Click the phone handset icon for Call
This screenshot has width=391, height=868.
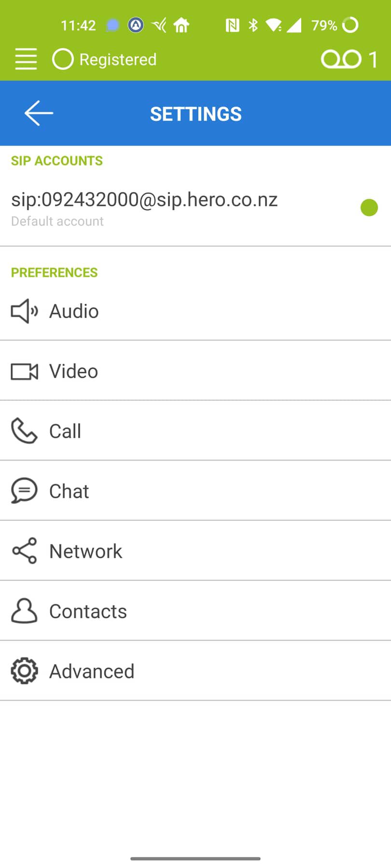[24, 431]
